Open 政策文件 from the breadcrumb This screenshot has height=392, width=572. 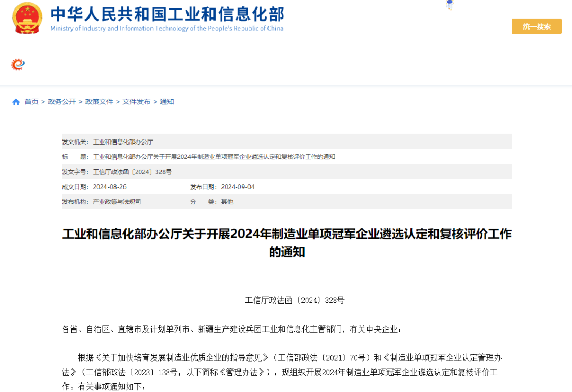(x=99, y=102)
